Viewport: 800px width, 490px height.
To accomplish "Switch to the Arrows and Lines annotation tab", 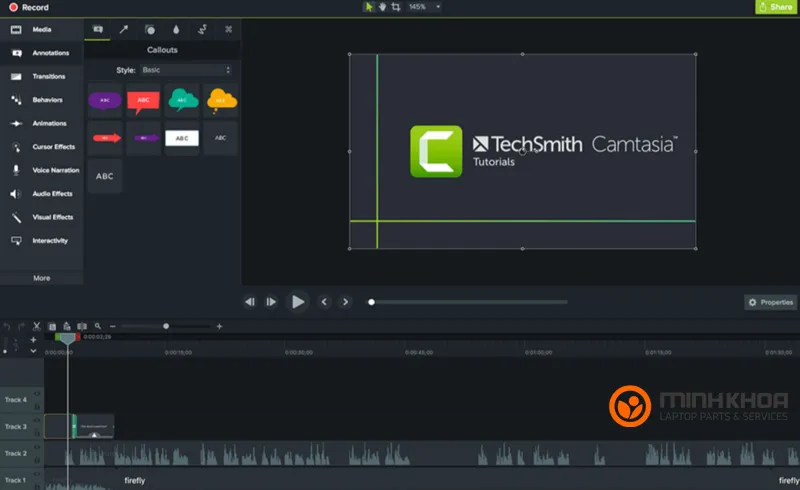I will click(x=124, y=30).
